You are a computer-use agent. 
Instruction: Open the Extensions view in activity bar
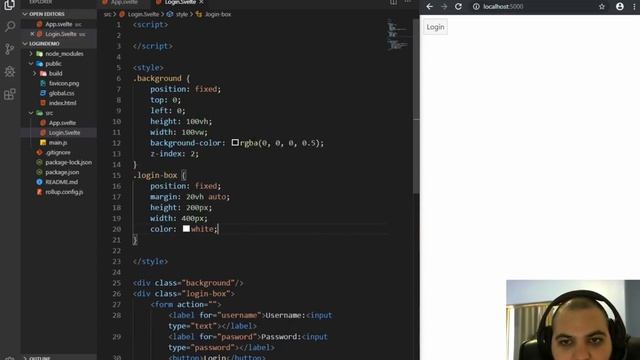coord(9,94)
